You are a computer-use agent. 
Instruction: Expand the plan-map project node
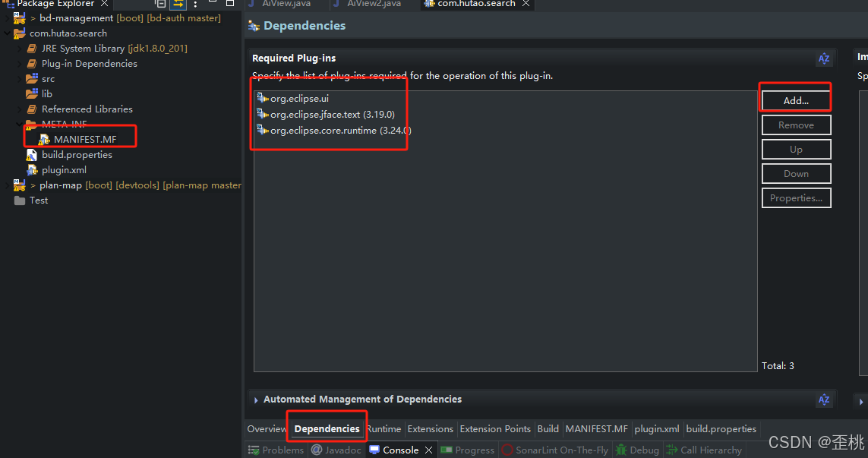(x=7, y=185)
